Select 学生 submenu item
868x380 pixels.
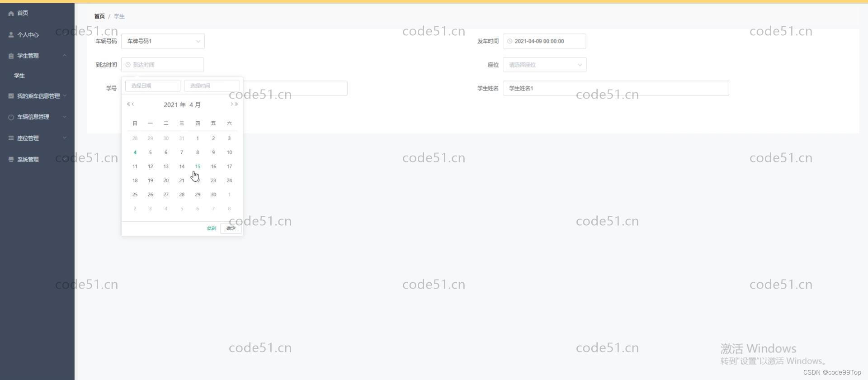[19, 76]
